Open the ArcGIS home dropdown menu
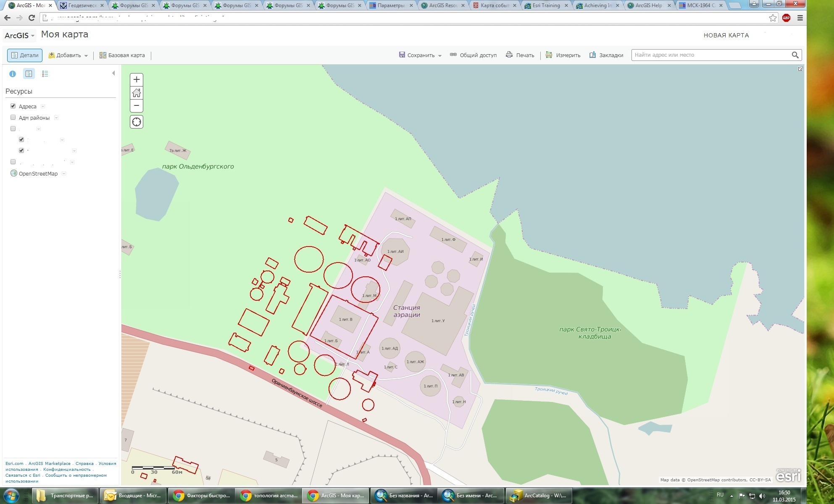This screenshot has width=834, height=504. (19, 36)
